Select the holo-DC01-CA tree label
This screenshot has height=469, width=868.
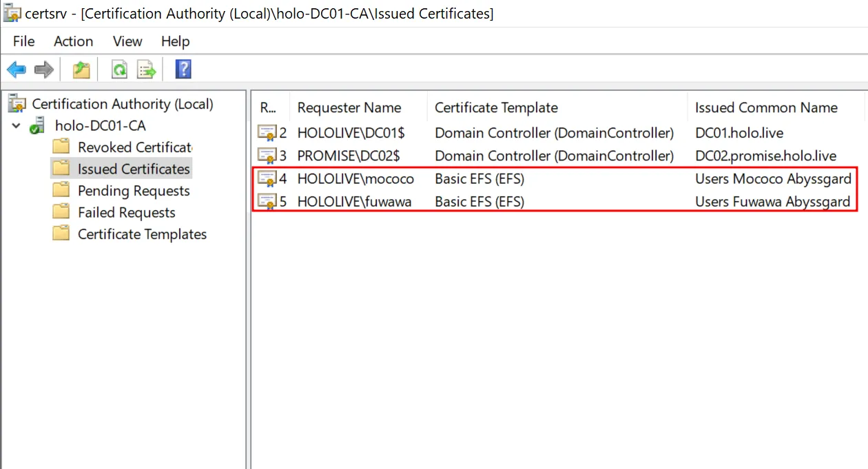pyautogui.click(x=101, y=126)
